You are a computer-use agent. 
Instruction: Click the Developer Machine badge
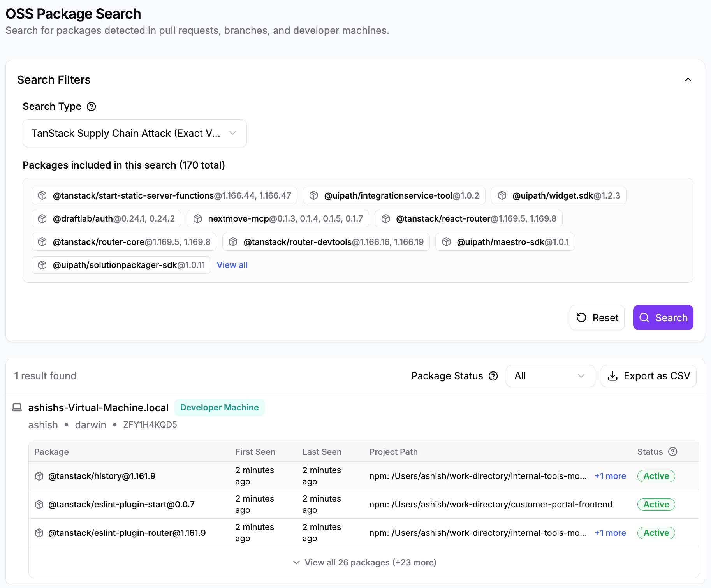[220, 408]
